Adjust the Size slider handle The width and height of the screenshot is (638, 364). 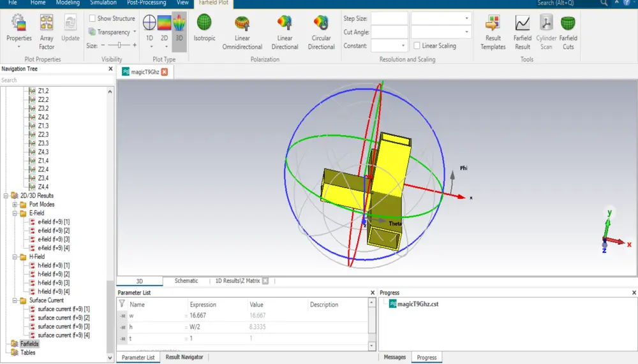pyautogui.click(x=119, y=45)
